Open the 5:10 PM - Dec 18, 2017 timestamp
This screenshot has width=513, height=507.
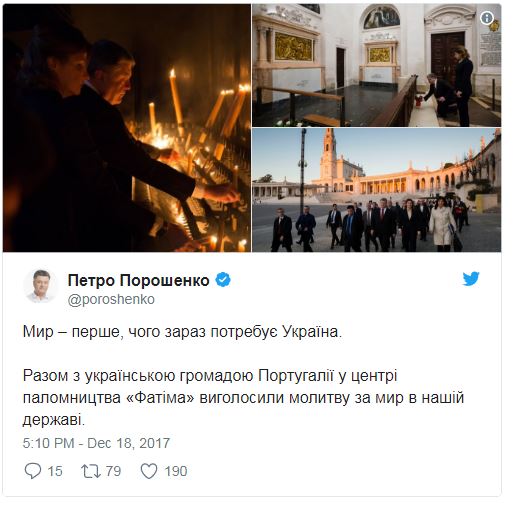(96, 443)
